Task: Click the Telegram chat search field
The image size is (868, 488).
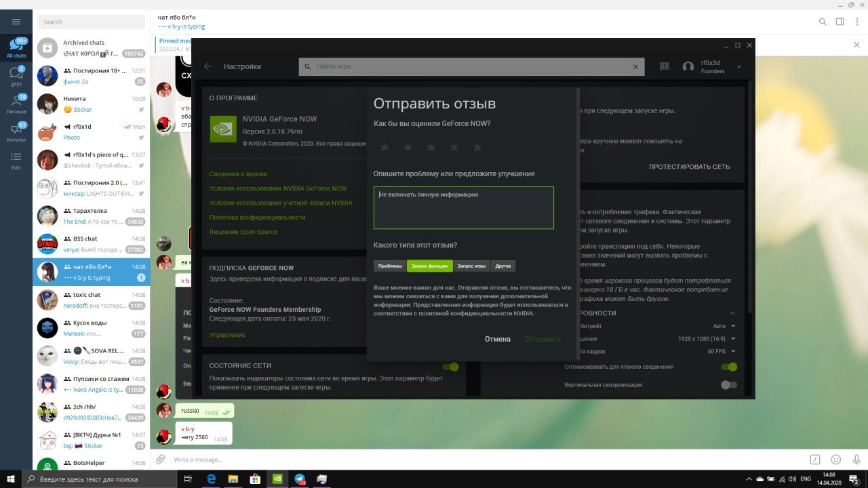Action: point(92,22)
